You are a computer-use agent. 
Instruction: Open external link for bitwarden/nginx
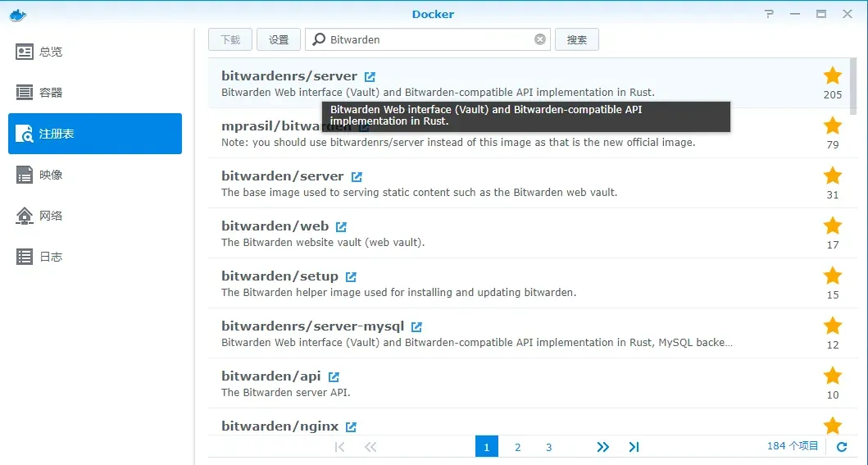pyautogui.click(x=351, y=426)
